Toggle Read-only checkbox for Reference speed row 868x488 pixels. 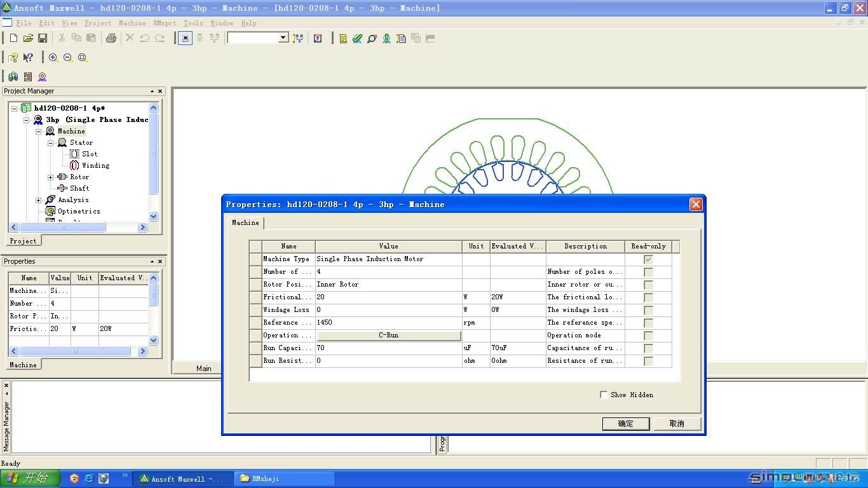pos(648,323)
